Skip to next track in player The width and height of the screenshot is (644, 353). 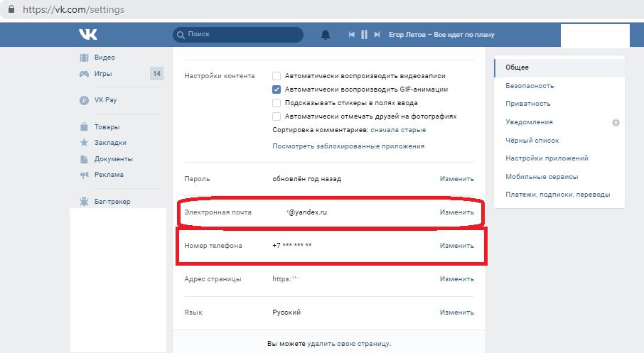coord(377,34)
